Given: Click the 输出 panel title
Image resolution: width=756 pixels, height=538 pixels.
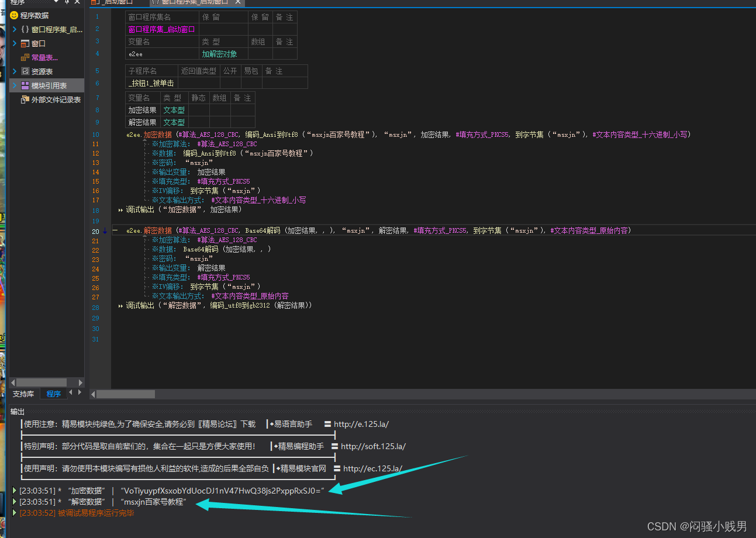Looking at the screenshot, I should point(18,412).
